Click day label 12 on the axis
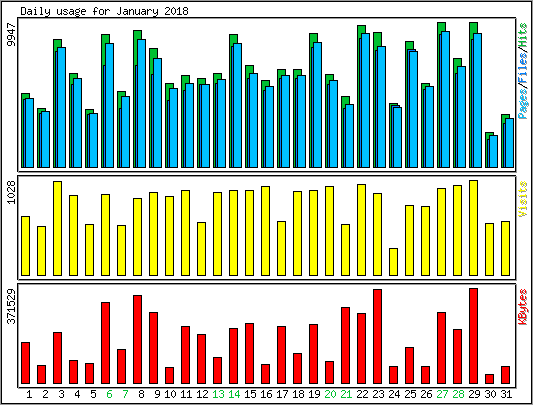Image resolution: width=533 pixels, height=405 pixels. point(202,394)
